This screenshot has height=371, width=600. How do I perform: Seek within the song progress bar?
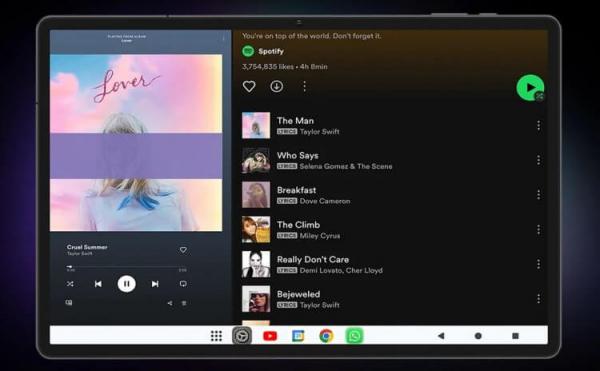126,266
